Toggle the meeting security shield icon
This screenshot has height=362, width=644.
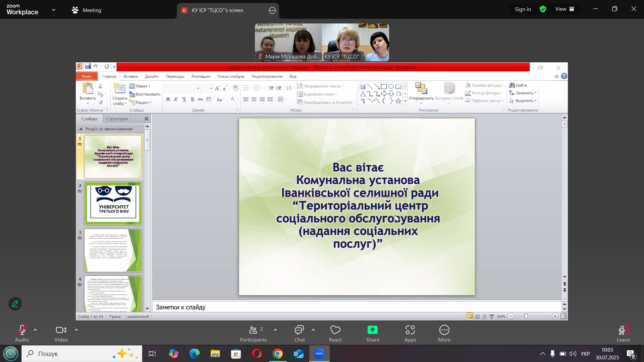pyautogui.click(x=543, y=9)
